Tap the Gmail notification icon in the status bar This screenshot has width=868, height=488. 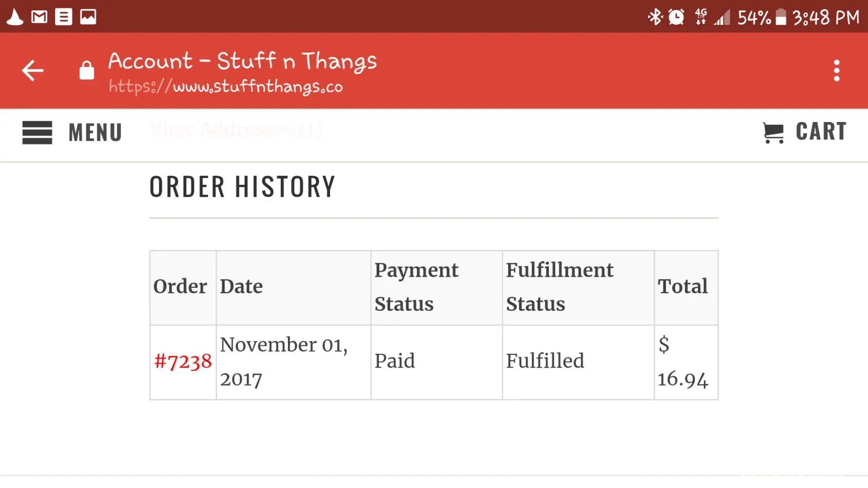[x=39, y=17]
